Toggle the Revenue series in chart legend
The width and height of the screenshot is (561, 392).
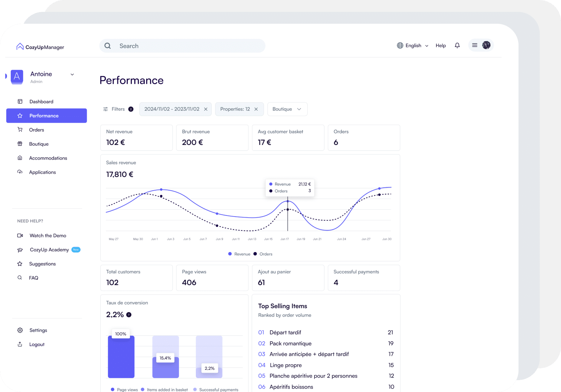click(x=239, y=254)
